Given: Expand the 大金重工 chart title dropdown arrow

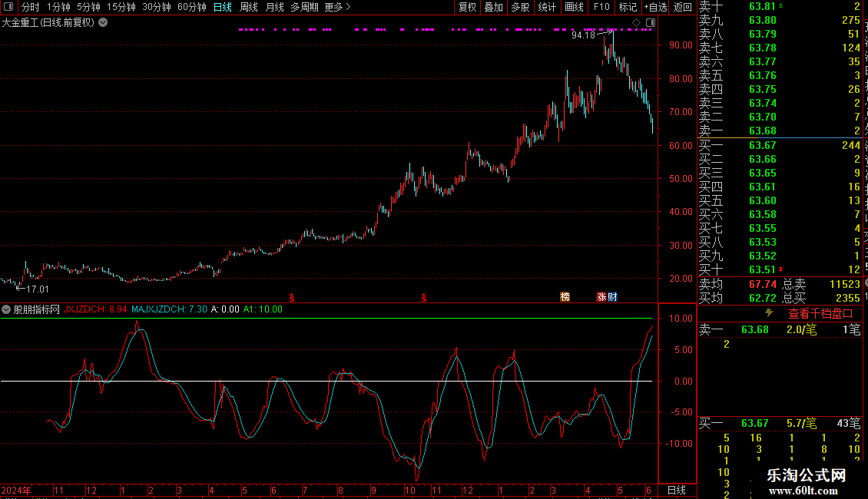Looking at the screenshot, I should pos(103,23).
